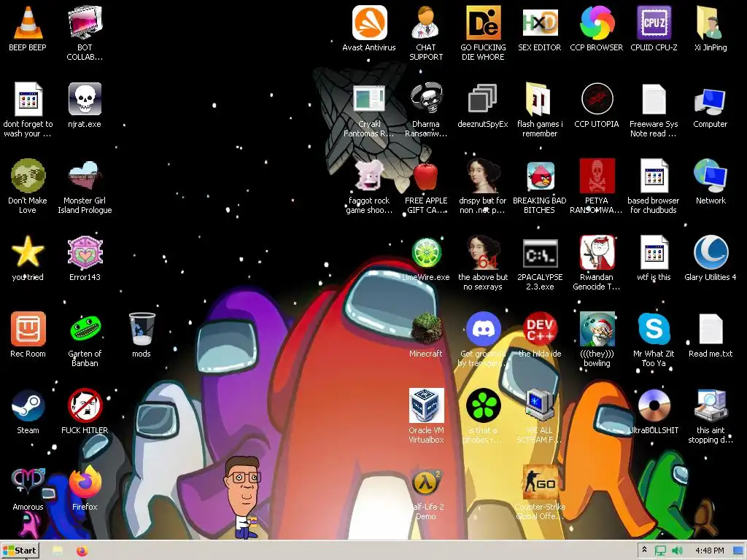Select the 2PACALYPSE 2.3.exe icon
Screen dimensions: 747x560
point(539,253)
